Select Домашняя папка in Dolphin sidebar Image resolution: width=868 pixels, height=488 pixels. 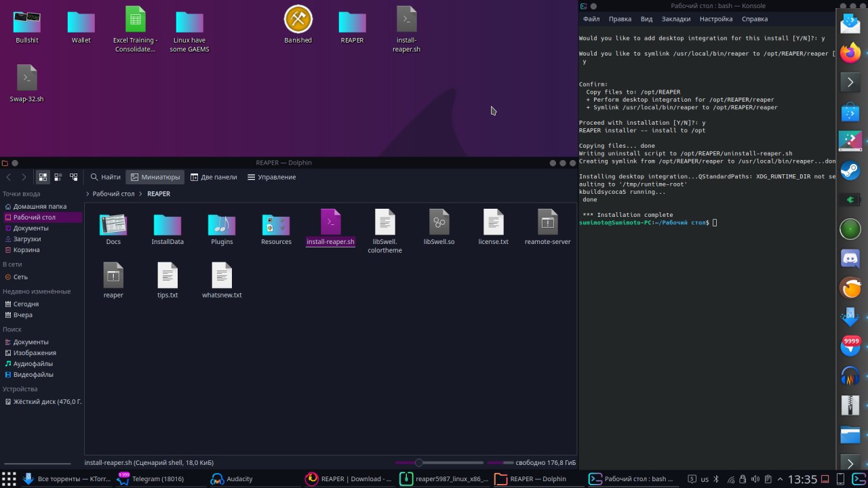point(41,206)
